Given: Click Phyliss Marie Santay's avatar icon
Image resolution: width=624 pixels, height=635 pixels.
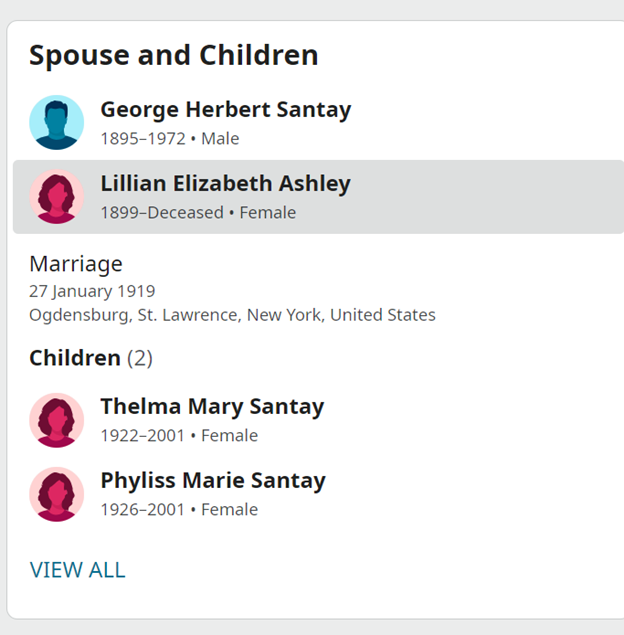Looking at the screenshot, I should tap(56, 494).
